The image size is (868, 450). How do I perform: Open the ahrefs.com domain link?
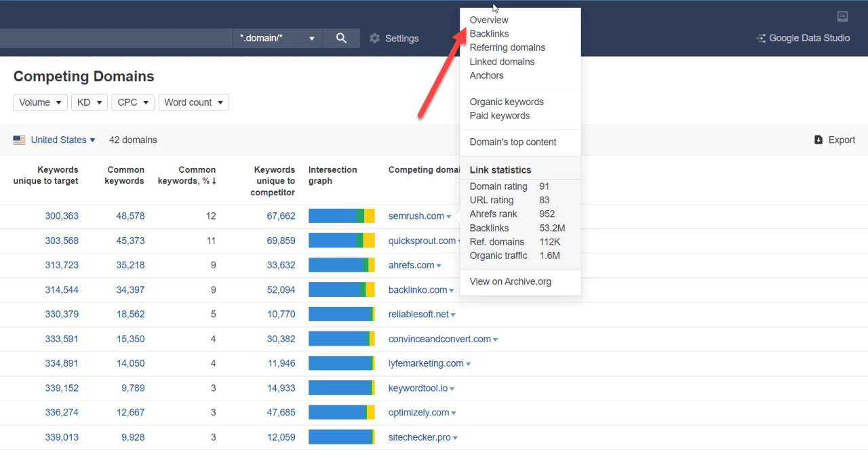pyautogui.click(x=410, y=265)
